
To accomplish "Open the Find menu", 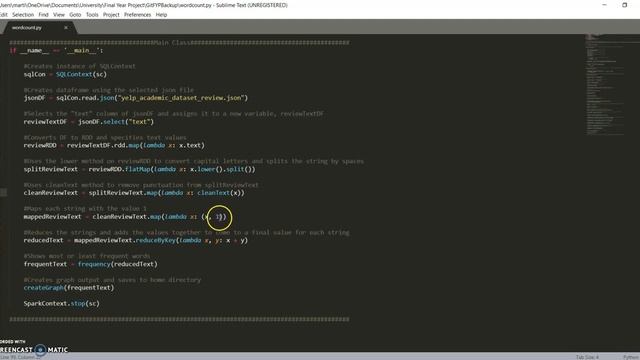I will point(43,15).
